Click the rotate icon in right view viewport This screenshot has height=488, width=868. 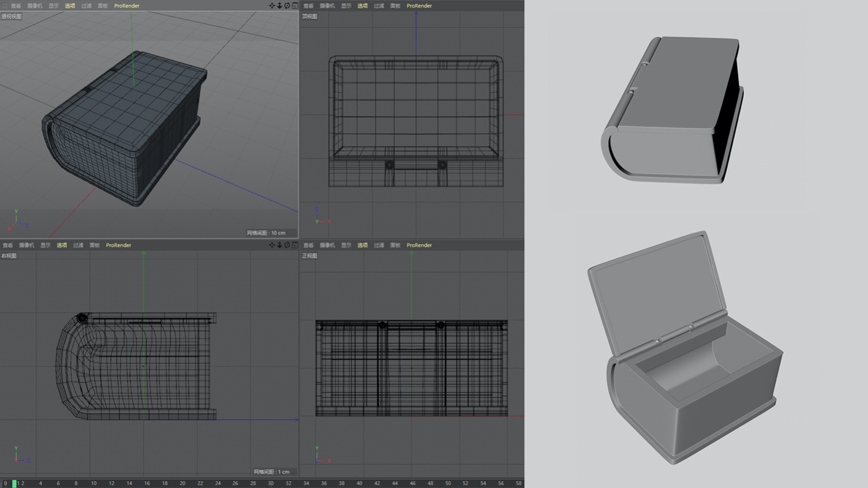(x=287, y=245)
